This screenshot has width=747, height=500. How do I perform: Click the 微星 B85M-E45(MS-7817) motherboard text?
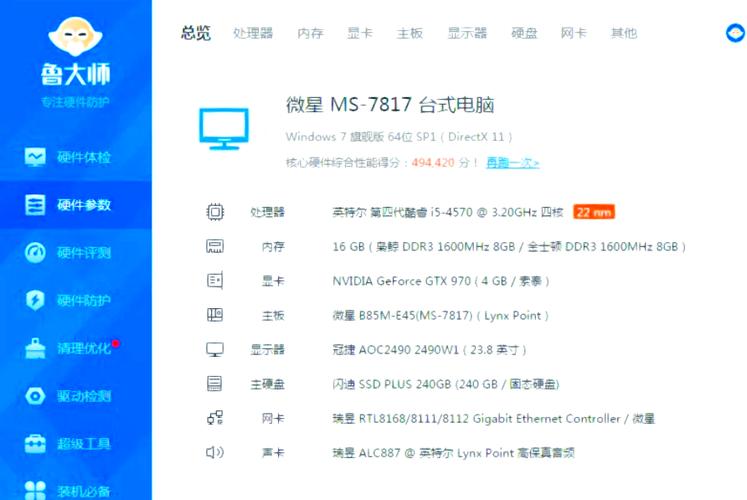coord(440,315)
